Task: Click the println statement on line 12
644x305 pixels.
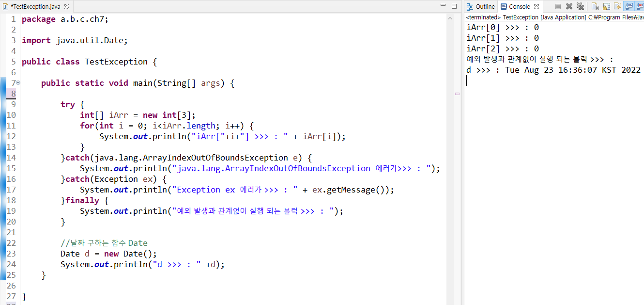Action: click(222, 136)
